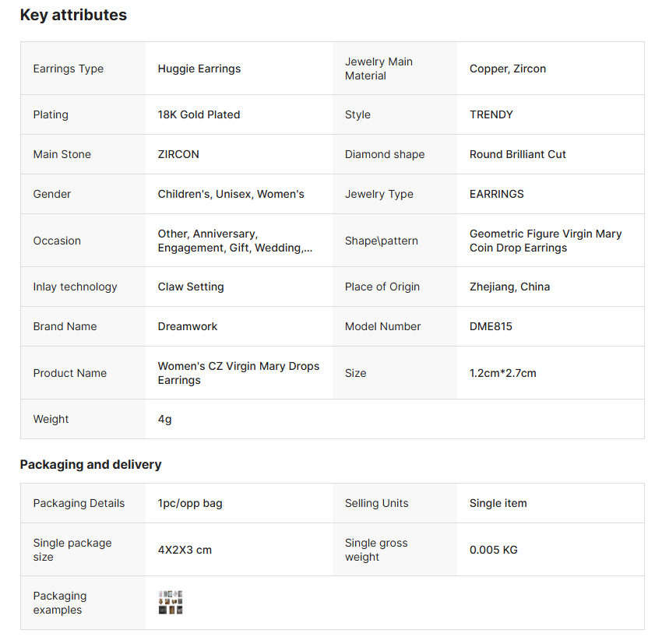655x644 pixels.
Task: Click the 1pc/opp bag packaging value
Action: (190, 503)
